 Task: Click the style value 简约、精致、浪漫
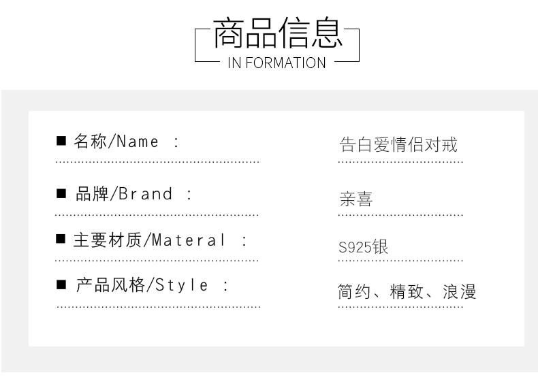(407, 291)
